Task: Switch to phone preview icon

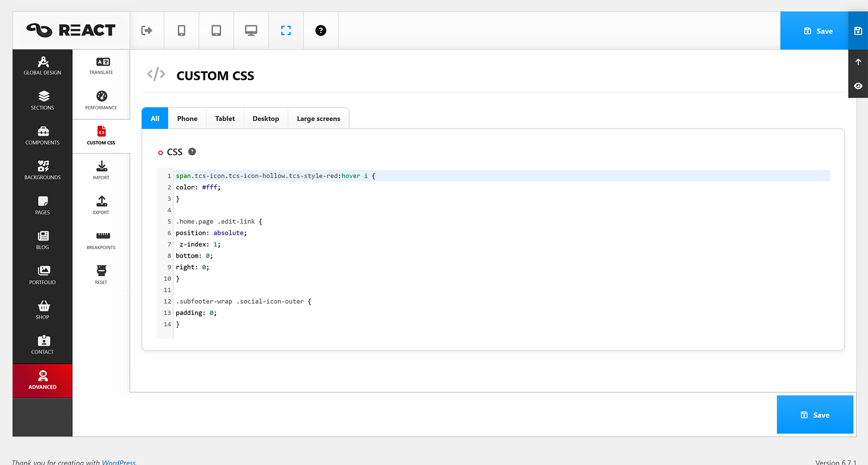Action: pos(181,30)
